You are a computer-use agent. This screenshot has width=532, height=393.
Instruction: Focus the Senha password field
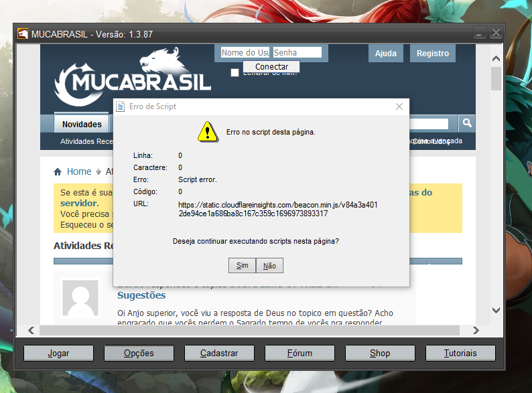coord(297,52)
